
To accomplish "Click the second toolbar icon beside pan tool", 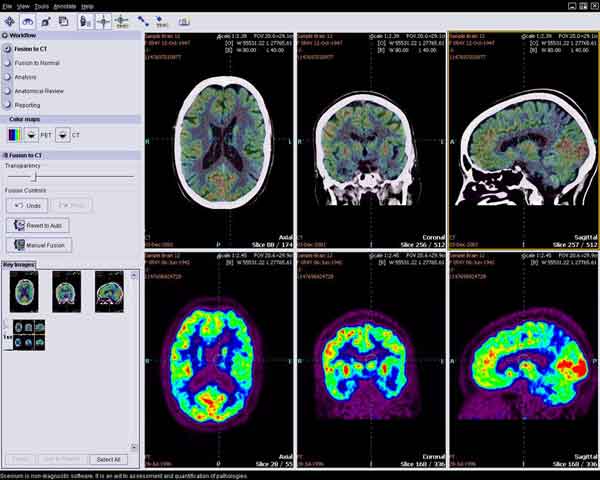I will tap(27, 20).
